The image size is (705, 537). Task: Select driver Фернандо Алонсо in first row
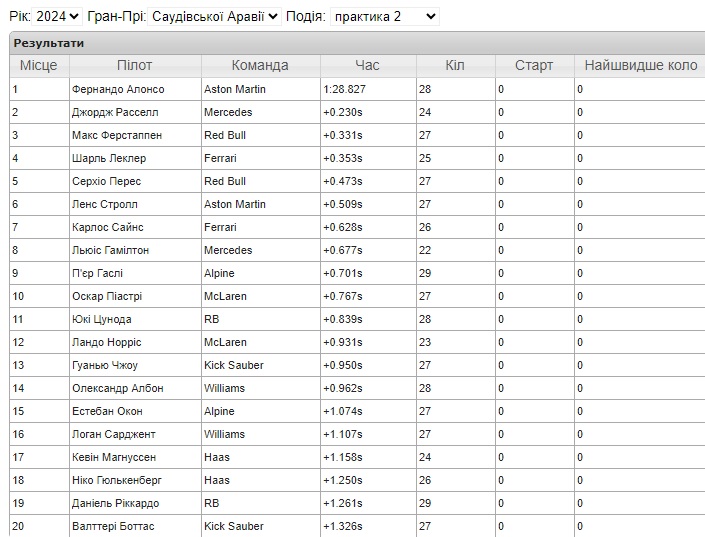(118, 89)
